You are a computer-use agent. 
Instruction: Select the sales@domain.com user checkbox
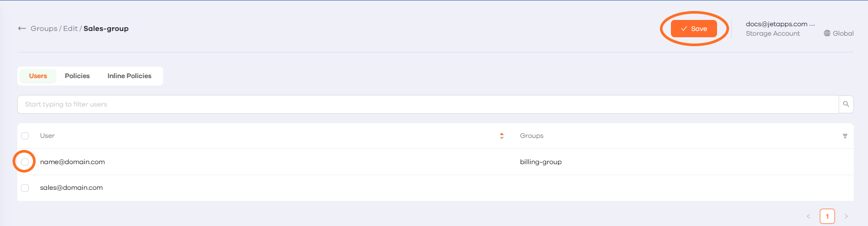coord(25,188)
